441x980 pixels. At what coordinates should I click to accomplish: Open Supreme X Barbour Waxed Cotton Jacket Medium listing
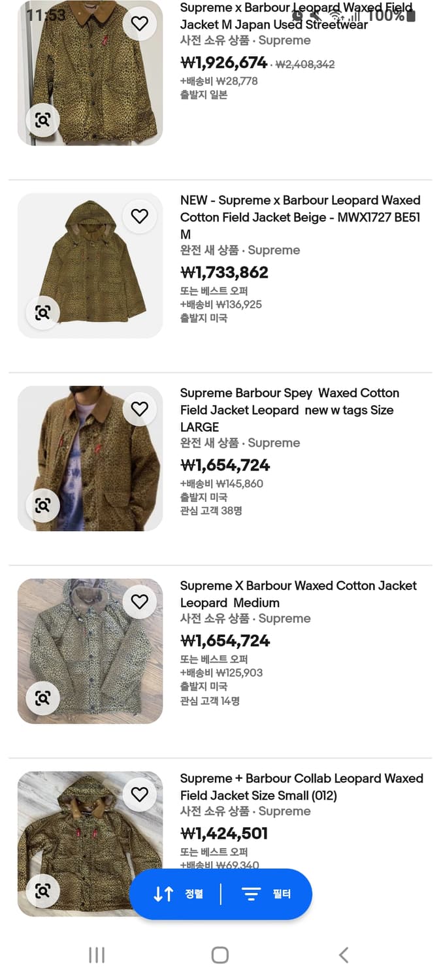click(x=298, y=594)
